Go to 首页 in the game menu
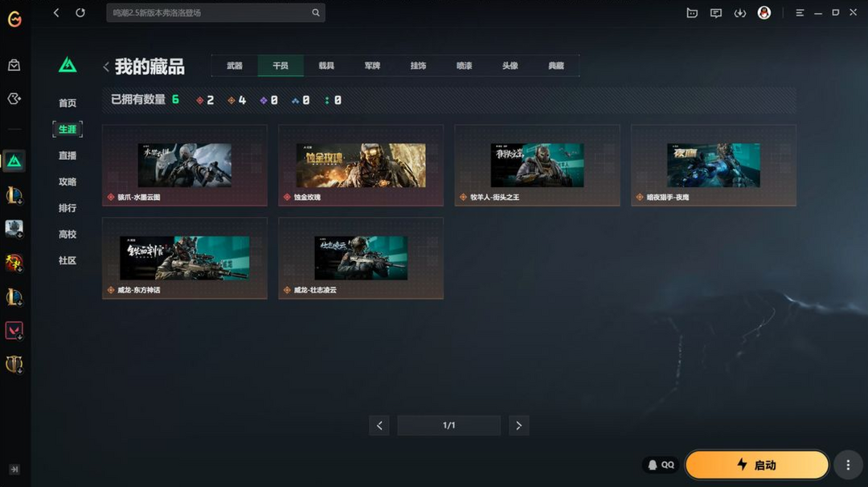 click(x=68, y=103)
